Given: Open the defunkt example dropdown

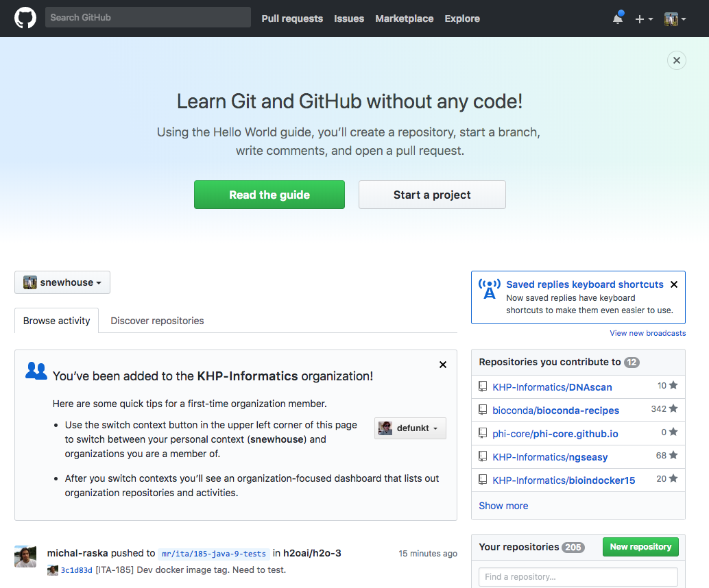Looking at the screenshot, I should [x=410, y=428].
